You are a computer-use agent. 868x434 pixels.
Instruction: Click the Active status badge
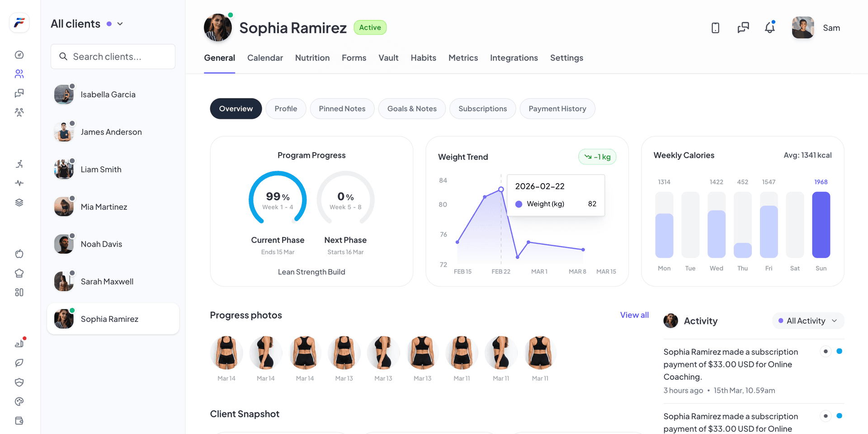coord(370,27)
